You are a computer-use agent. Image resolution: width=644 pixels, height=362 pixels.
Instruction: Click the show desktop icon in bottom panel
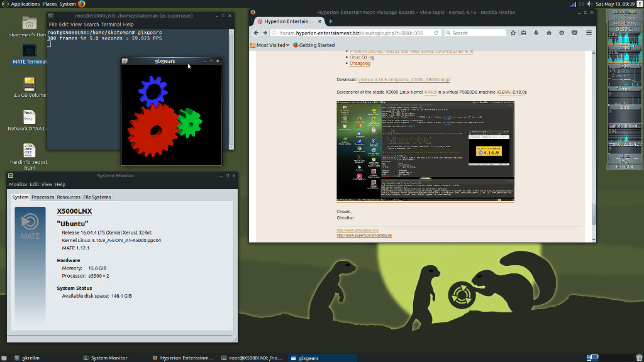4,358
